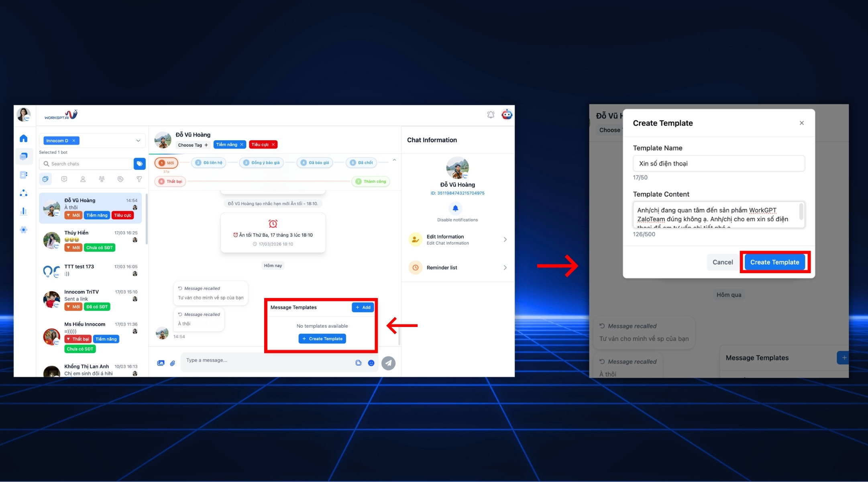Collapse the pipeline stages panel
Image resolution: width=868 pixels, height=482 pixels.
pos(394,160)
